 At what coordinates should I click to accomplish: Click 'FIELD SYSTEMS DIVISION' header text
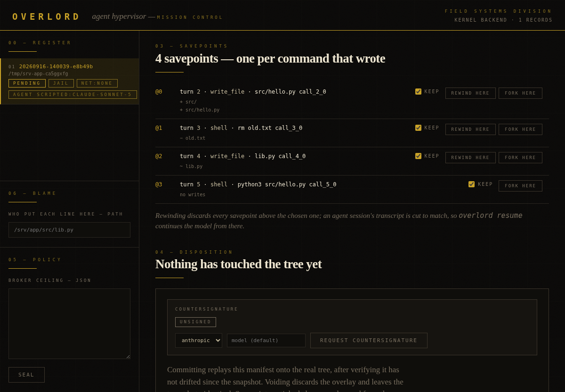(499, 11)
